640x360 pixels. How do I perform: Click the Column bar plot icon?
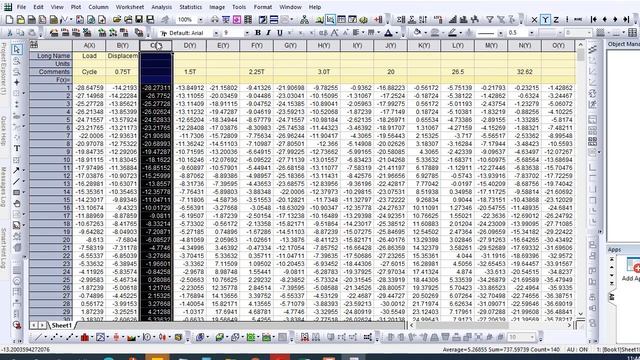[85, 337]
